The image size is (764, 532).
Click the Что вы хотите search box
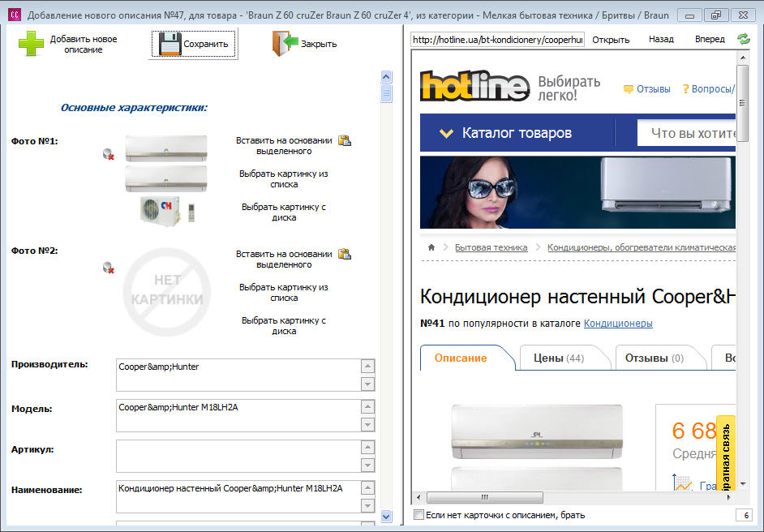(686, 133)
